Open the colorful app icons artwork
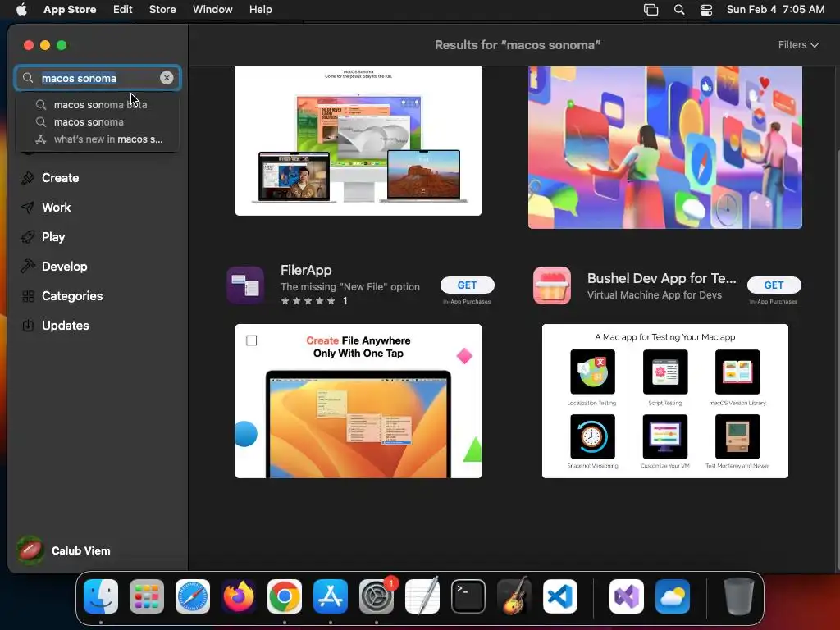The width and height of the screenshot is (840, 630). coord(664,148)
